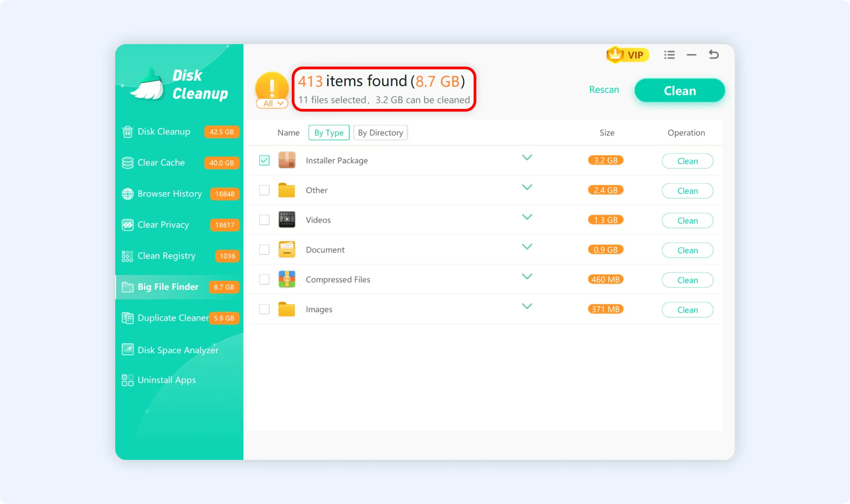
Task: Switch to By Directory view
Action: 380,133
